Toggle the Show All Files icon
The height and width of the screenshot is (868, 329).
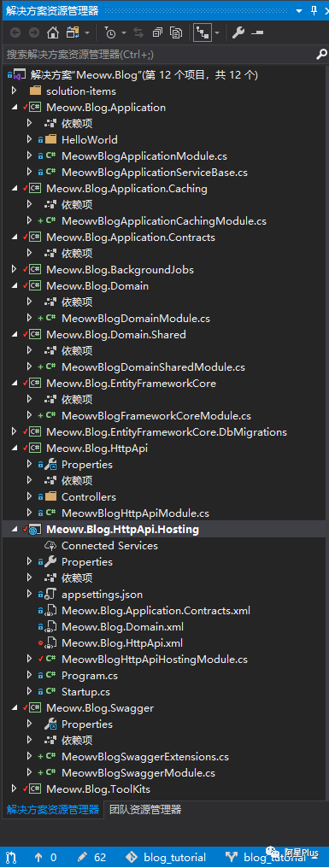[177, 32]
